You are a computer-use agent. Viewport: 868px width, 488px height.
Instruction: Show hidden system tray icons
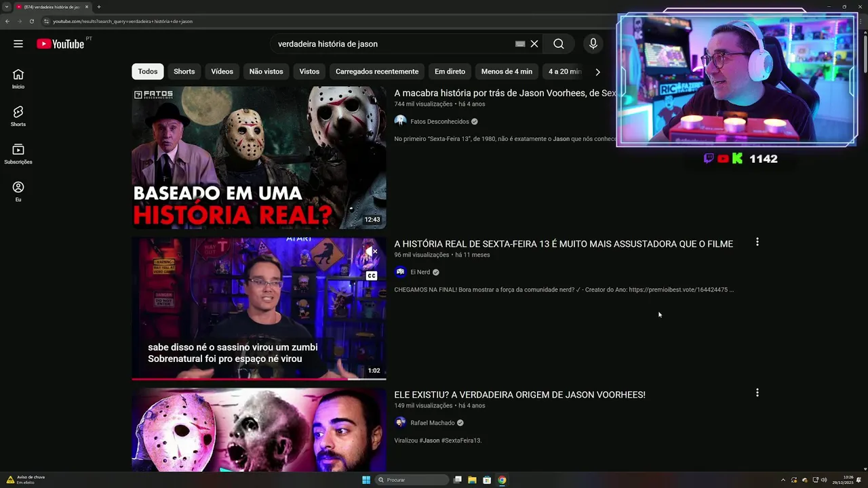(x=783, y=480)
